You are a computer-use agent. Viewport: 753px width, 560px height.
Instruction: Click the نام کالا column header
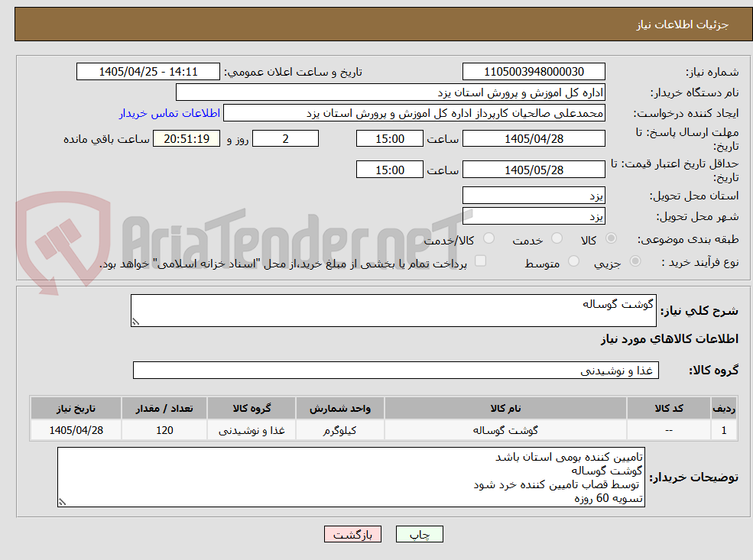[505, 409]
